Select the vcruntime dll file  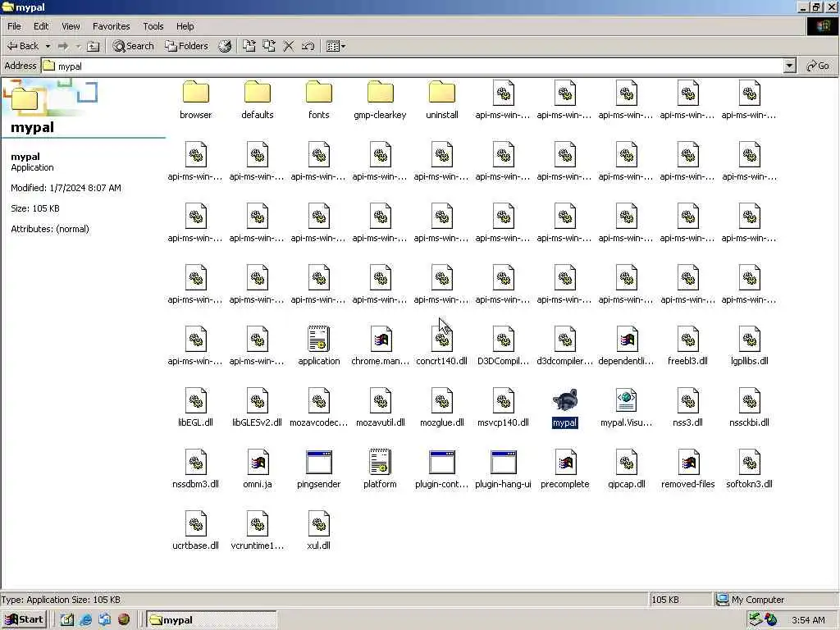pos(257,531)
